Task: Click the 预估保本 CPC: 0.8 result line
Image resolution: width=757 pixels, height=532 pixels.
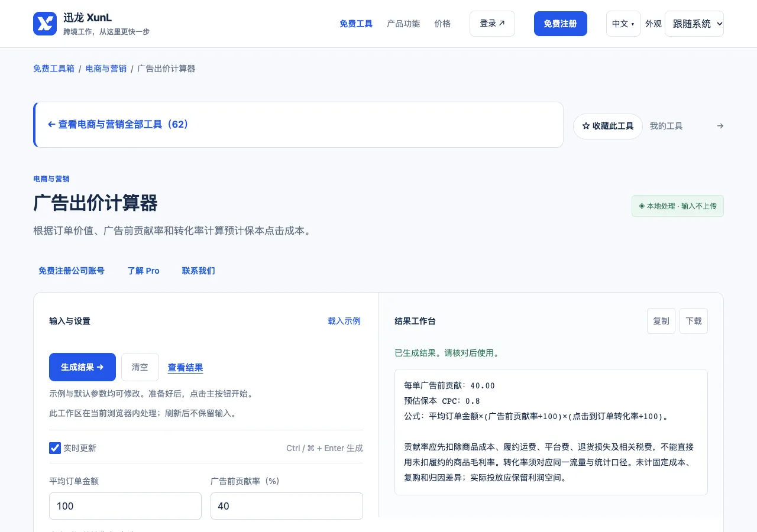Action: (442, 401)
